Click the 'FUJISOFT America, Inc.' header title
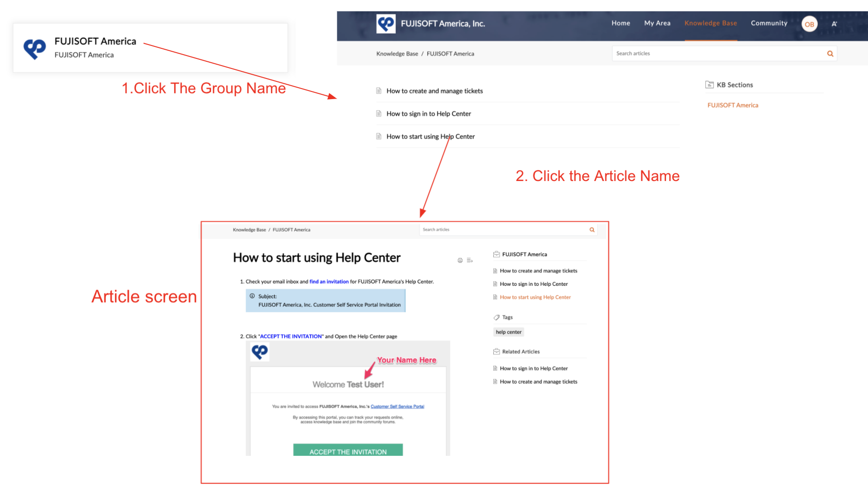Screen dimensions: 868x496 [443, 23]
